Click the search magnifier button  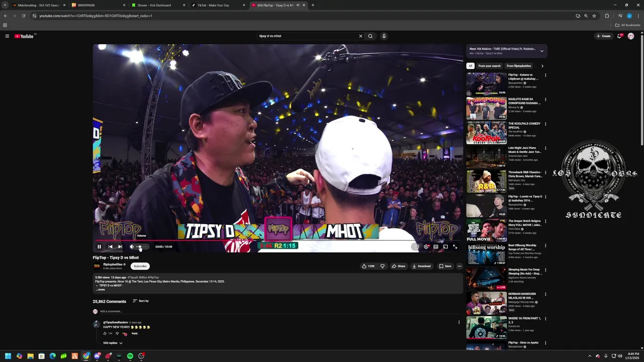(x=370, y=36)
